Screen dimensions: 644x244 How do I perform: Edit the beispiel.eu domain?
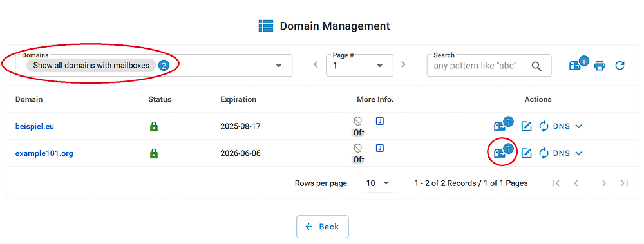(x=527, y=126)
